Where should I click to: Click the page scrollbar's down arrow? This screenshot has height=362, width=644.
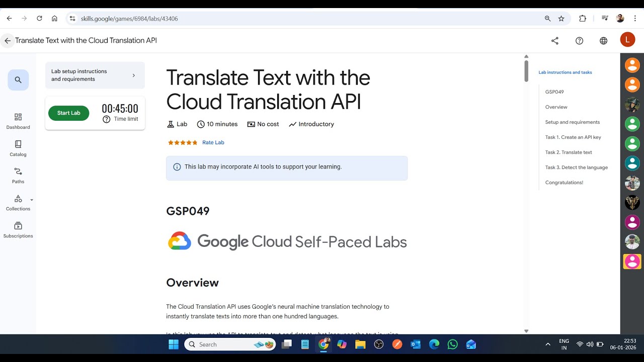click(x=526, y=331)
